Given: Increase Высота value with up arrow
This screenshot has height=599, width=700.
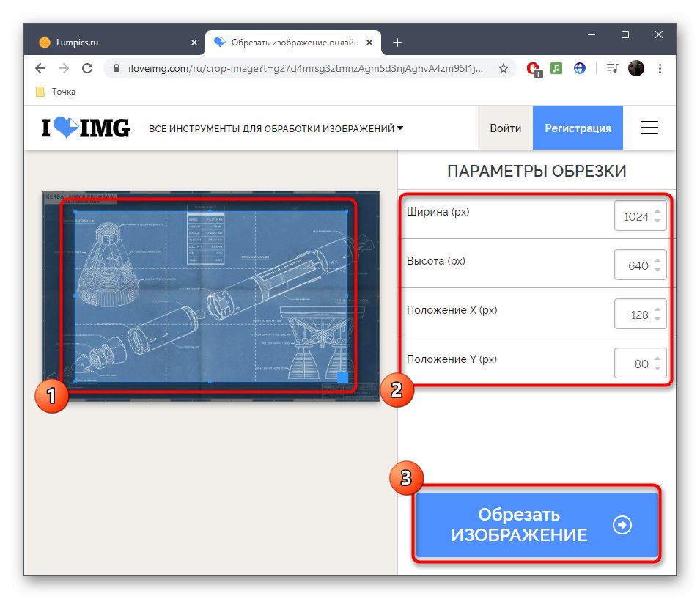Looking at the screenshot, I should [x=657, y=260].
